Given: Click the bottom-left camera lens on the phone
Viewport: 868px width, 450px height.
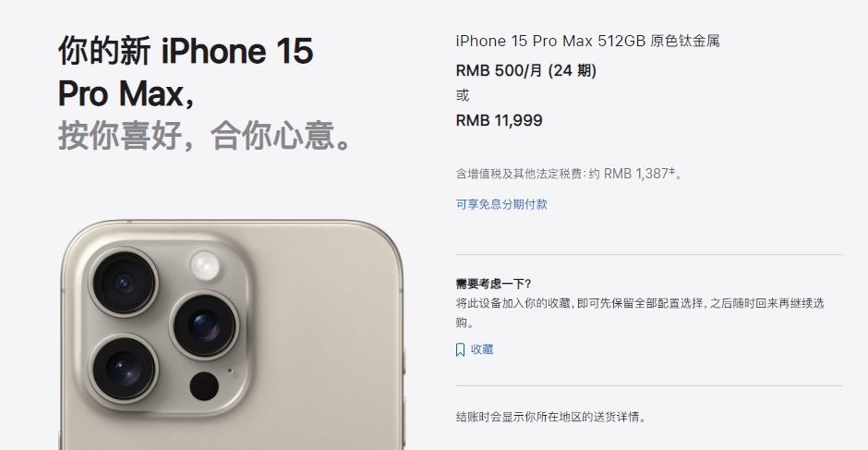Looking at the screenshot, I should tap(123, 369).
